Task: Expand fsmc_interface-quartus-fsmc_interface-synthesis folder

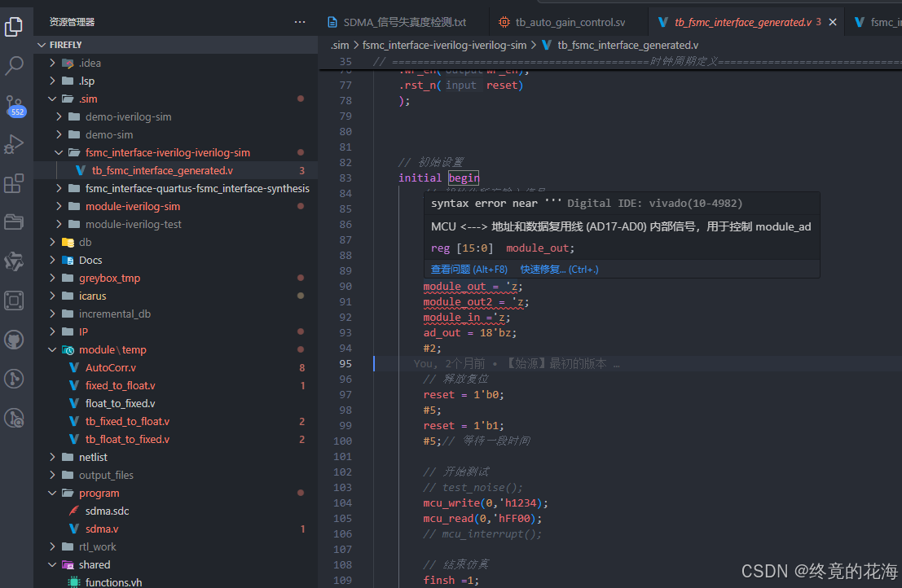Action: click(59, 188)
